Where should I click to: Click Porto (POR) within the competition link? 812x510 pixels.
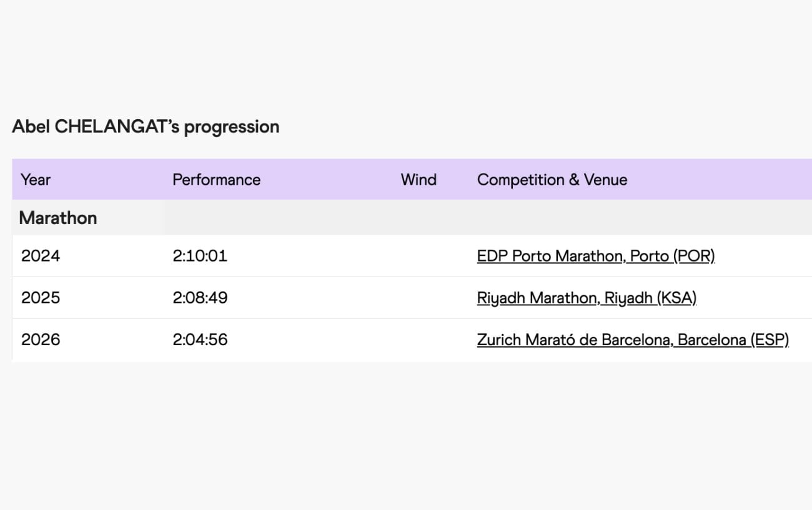[673, 256]
